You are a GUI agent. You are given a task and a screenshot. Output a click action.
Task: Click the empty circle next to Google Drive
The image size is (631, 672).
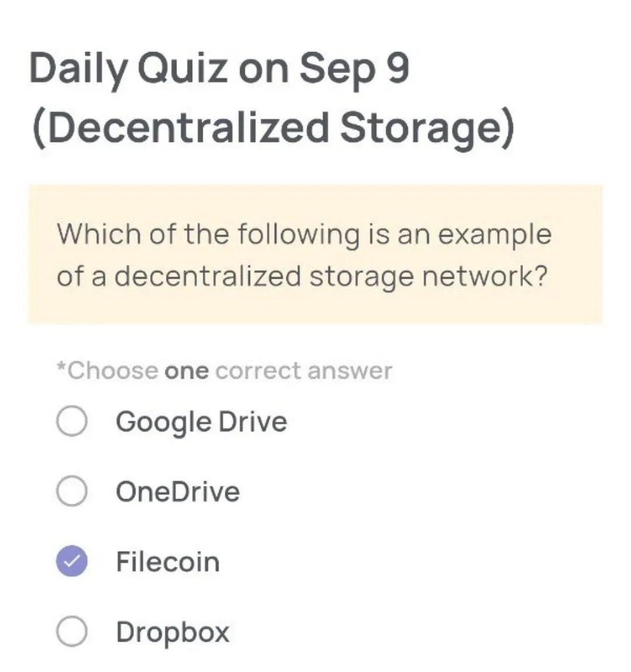tap(71, 421)
